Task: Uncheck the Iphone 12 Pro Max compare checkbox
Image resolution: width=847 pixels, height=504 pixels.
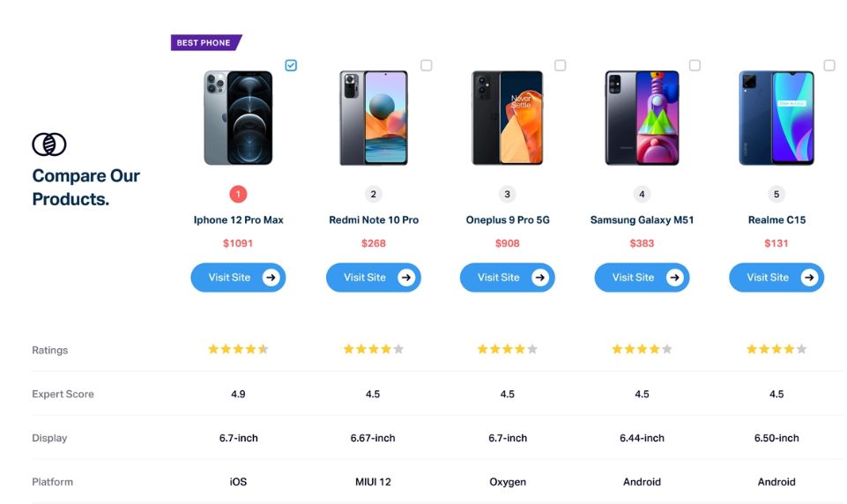Action: 292,65
